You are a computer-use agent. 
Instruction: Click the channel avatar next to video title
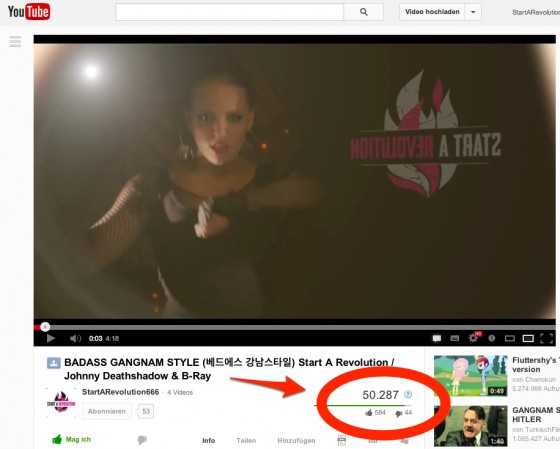click(x=54, y=363)
